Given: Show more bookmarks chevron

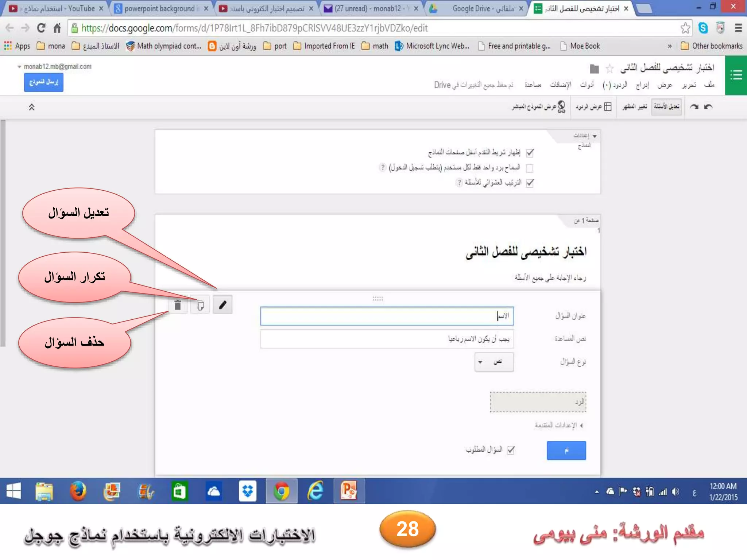Looking at the screenshot, I should click(670, 46).
